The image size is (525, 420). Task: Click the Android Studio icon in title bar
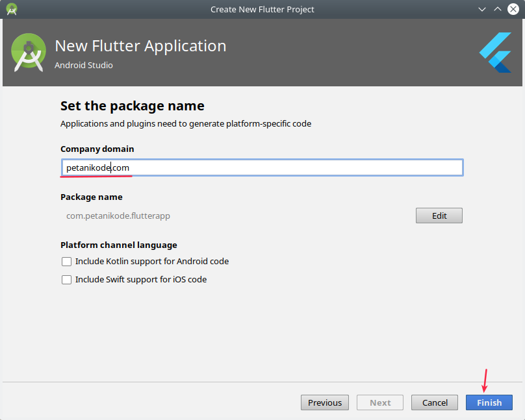tap(12, 9)
